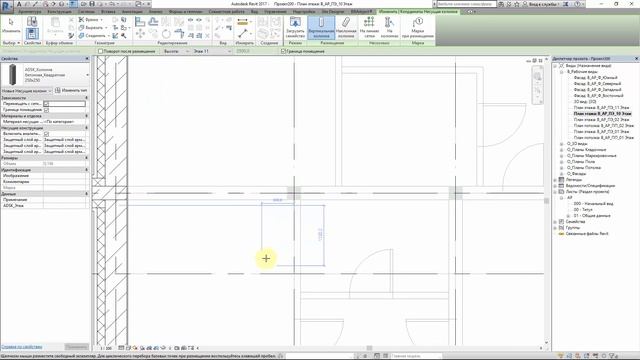Click the Help question mark icon
The image size is (640, 360).
tap(577, 4)
